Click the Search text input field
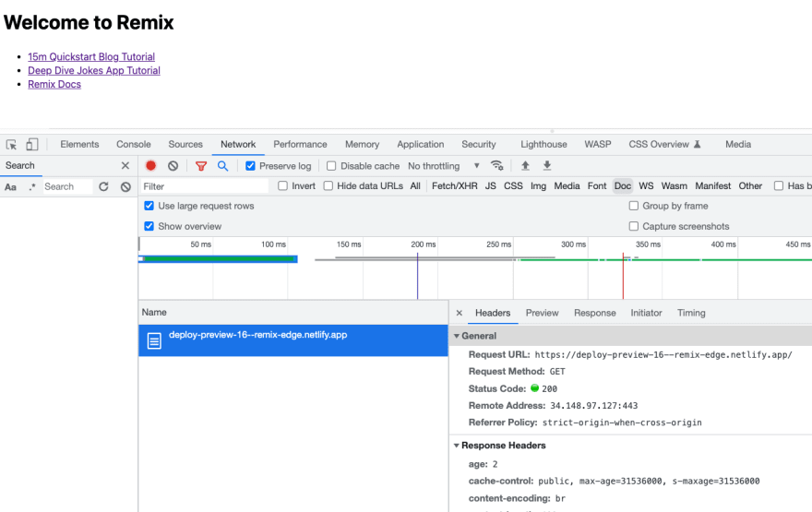Viewport: 812px width, 512px height. [67, 187]
